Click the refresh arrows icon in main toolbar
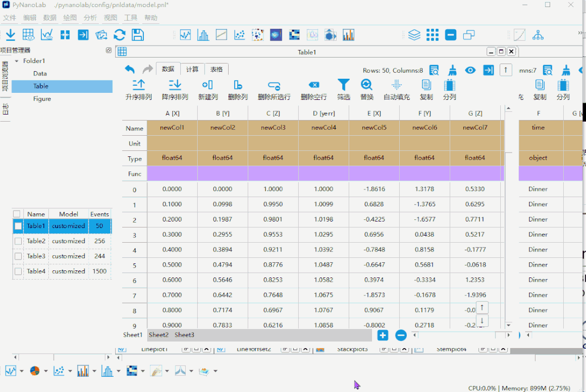This screenshot has width=586, height=392. [x=119, y=35]
